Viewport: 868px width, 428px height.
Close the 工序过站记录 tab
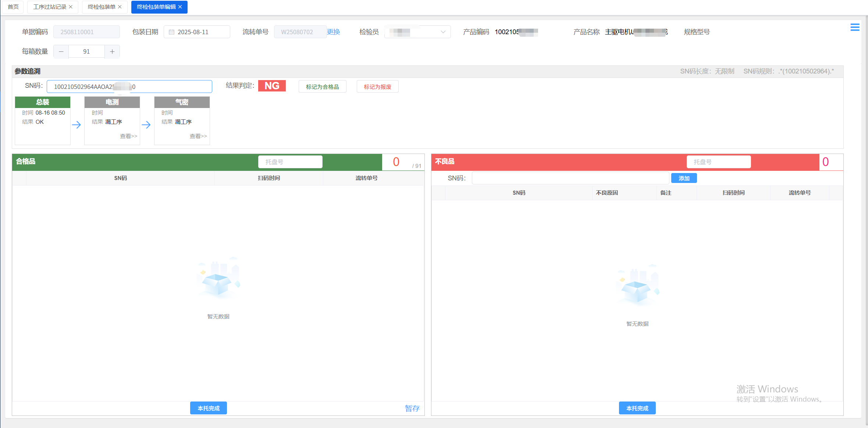pos(71,7)
